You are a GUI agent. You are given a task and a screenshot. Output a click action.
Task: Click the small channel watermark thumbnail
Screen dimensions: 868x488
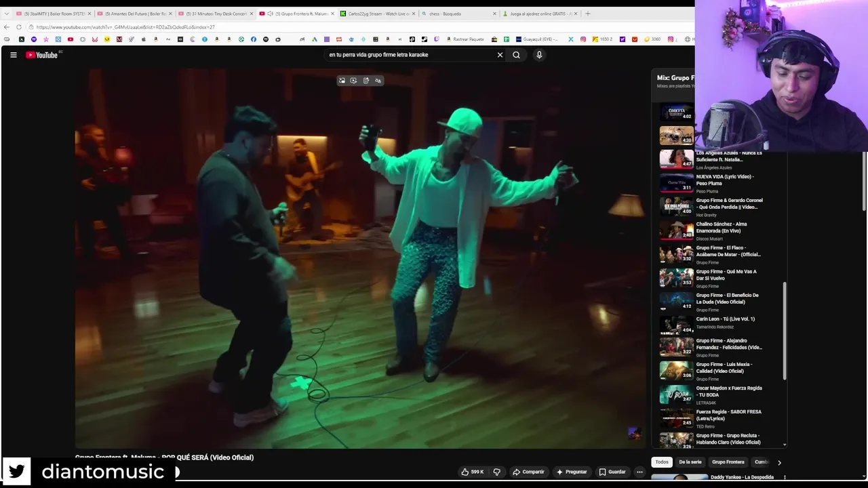[x=634, y=434]
